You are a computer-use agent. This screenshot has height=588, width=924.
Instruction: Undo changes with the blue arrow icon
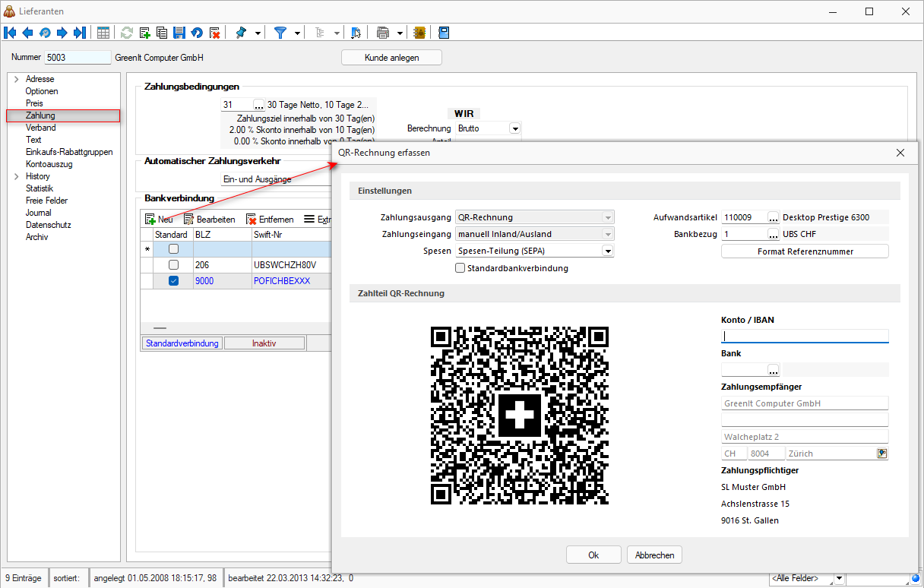point(196,32)
